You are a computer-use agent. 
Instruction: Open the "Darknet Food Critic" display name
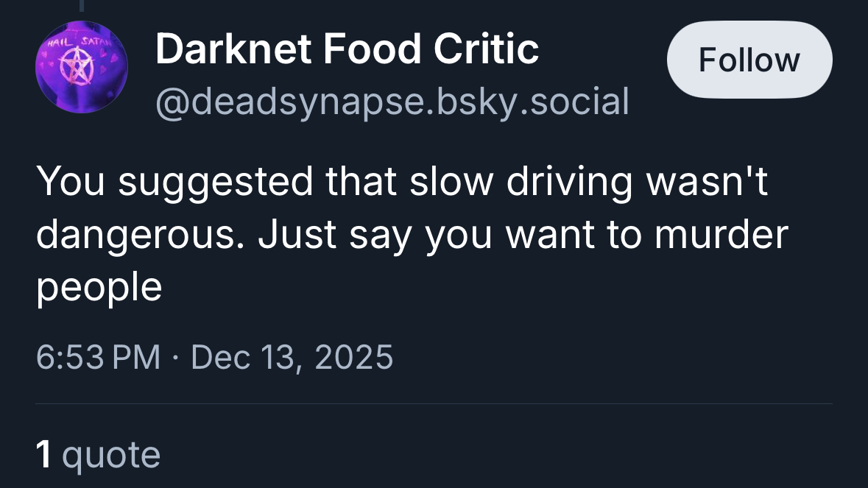point(347,50)
